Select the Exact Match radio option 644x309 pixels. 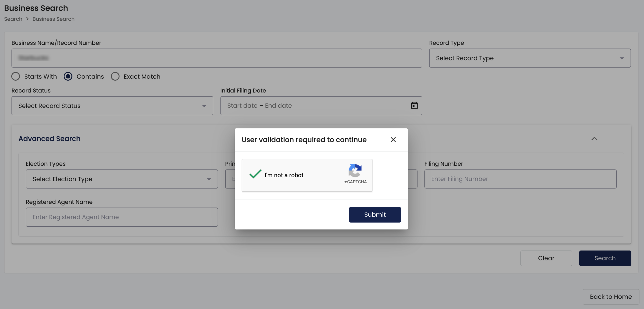point(115,76)
